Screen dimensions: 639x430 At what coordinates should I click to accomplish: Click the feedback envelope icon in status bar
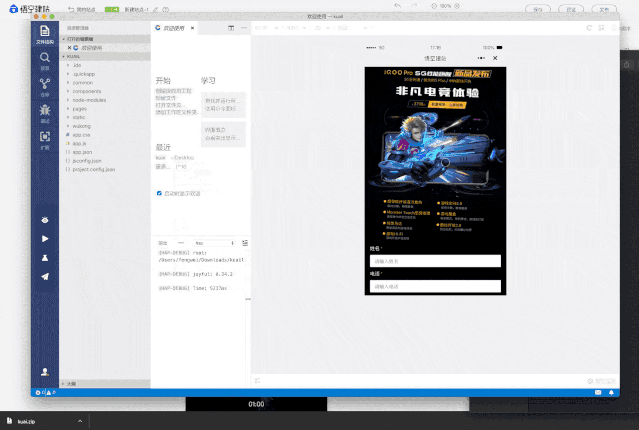coord(598,393)
